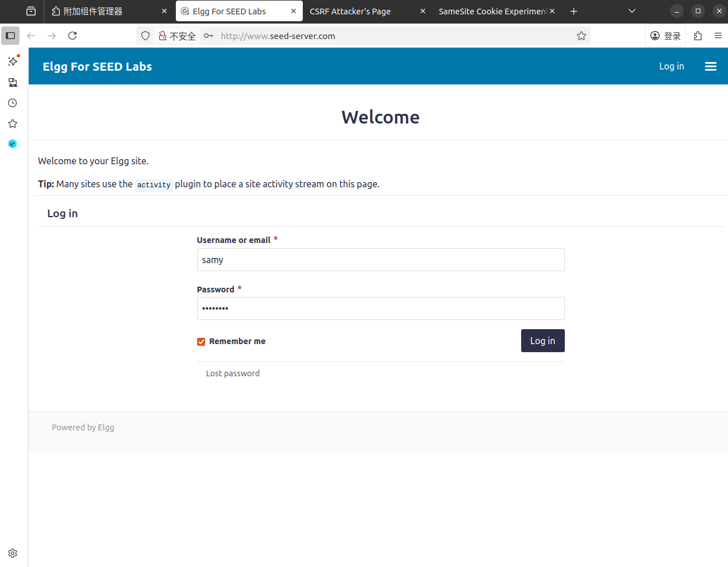Open Firefox View tab icon

[x=31, y=11]
